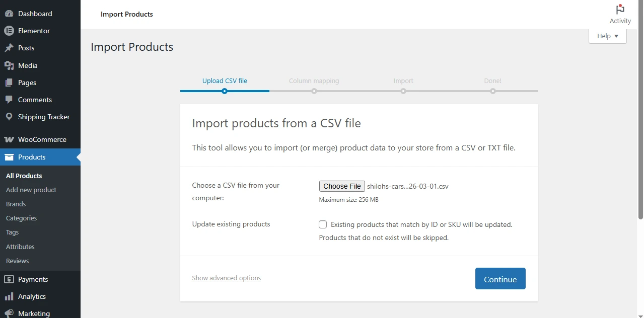The image size is (644, 318).
Task: Open the Attributes submenu item
Action: coord(20,247)
